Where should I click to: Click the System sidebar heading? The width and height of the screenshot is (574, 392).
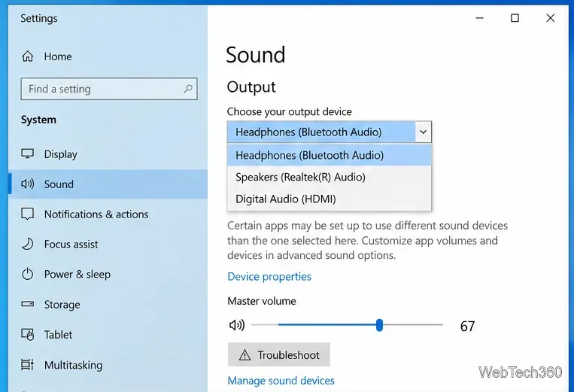pos(38,120)
